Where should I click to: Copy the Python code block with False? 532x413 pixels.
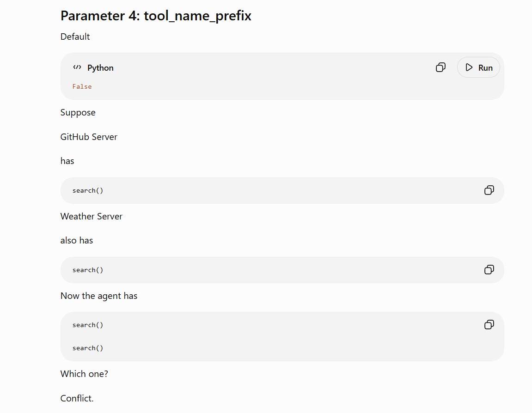pyautogui.click(x=440, y=67)
